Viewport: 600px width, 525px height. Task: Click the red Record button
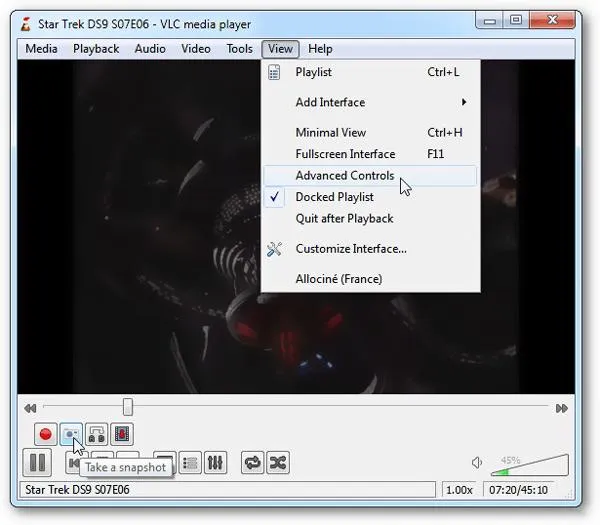46,434
